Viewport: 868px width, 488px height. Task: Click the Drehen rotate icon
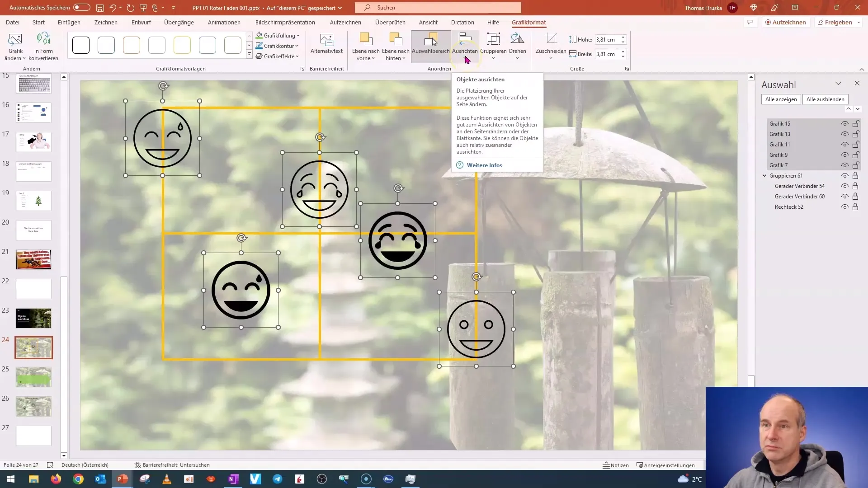(517, 40)
